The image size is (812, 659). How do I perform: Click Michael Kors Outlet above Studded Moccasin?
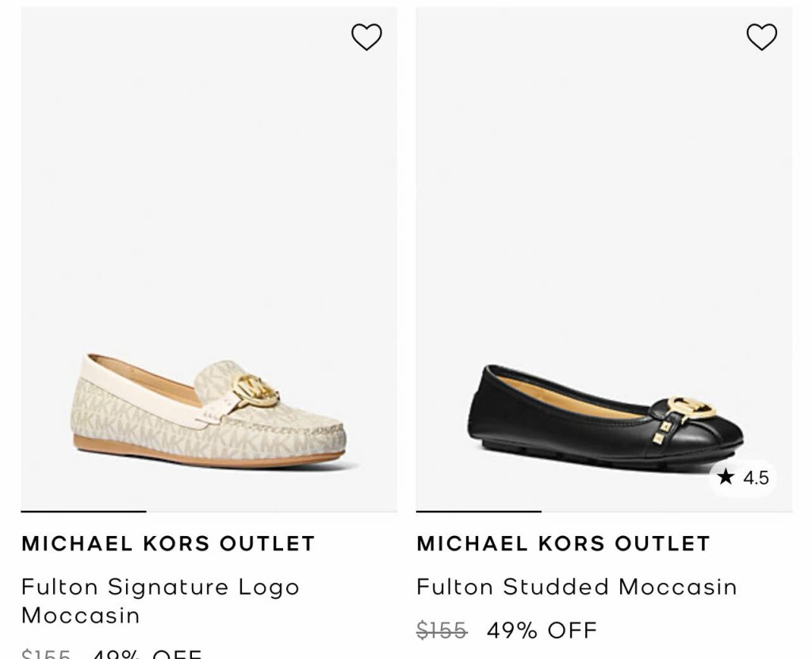[563, 543]
